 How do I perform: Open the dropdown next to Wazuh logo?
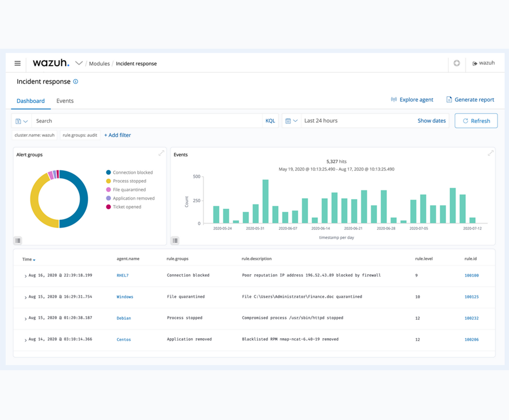tap(79, 63)
